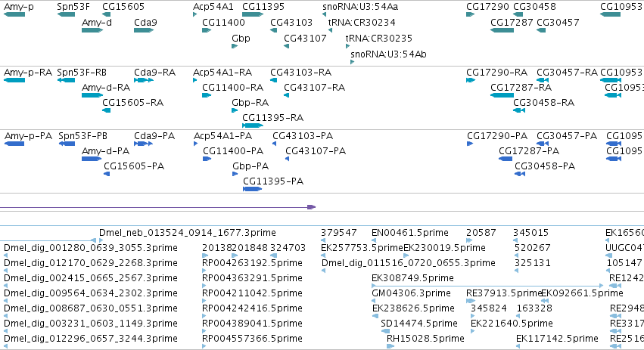
Task: Click the Spn53F gene label
Action: [x=73, y=7]
